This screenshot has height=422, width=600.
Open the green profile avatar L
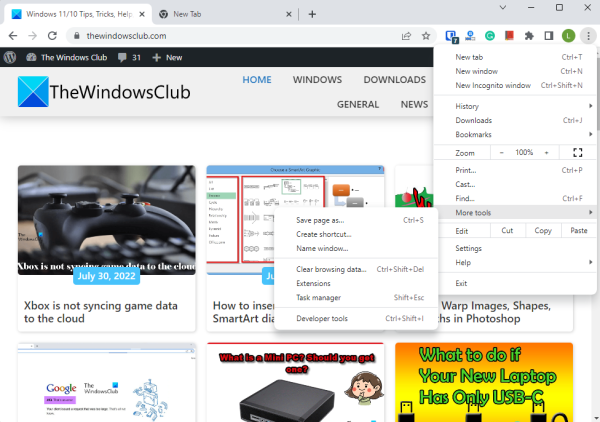[x=568, y=36]
